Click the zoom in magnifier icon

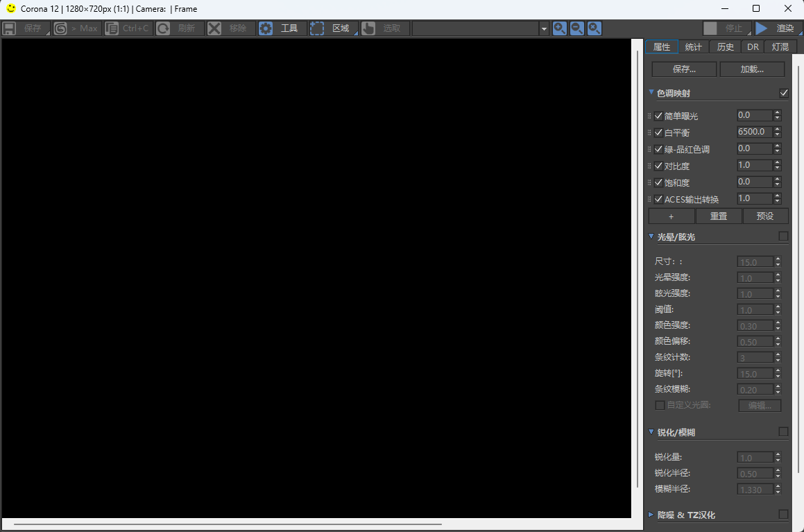(559, 28)
